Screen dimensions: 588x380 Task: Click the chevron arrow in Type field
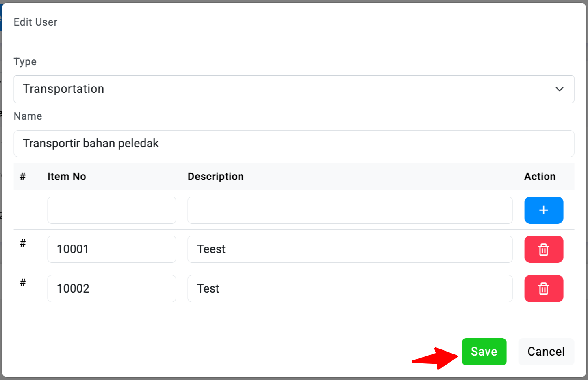click(560, 89)
